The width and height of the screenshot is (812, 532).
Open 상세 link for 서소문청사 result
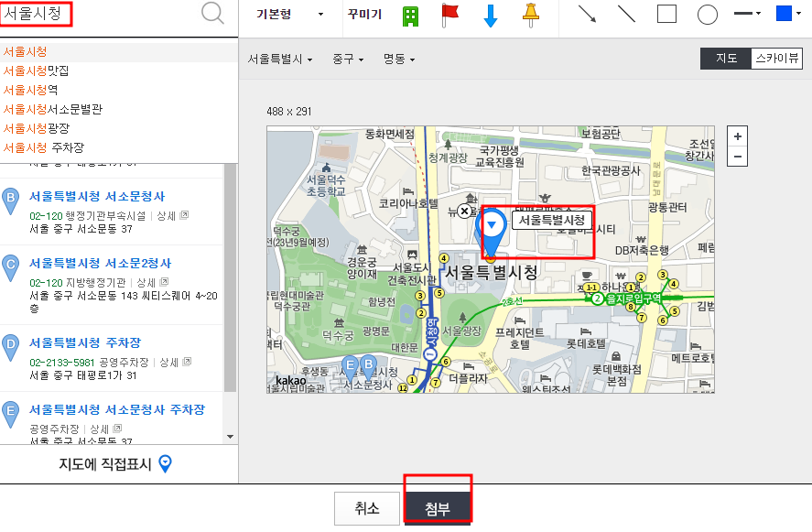(x=172, y=216)
